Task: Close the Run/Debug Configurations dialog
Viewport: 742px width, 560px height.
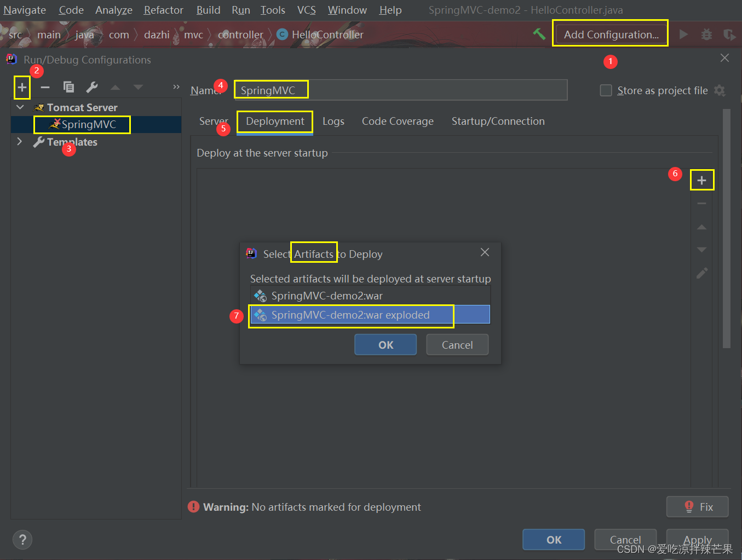Action: 724,58
